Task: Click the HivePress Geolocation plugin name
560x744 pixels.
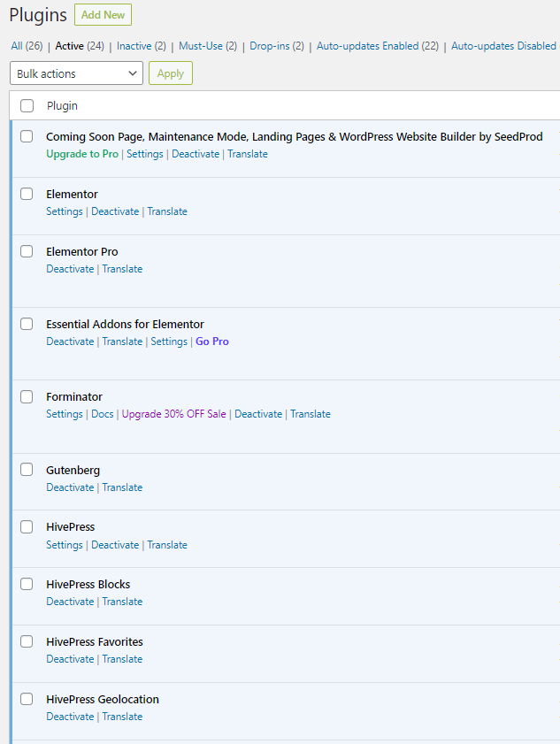Action: tap(103, 700)
